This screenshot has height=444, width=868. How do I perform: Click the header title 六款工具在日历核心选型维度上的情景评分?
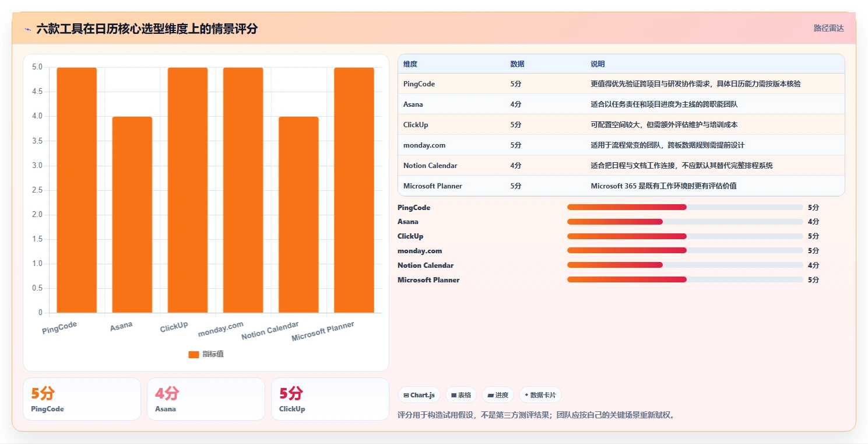click(147, 29)
